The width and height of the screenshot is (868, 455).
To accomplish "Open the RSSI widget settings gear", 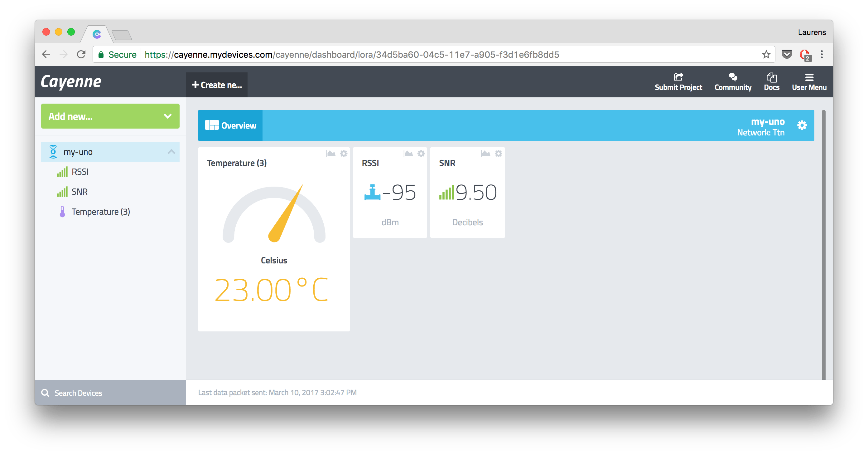I will pos(421,154).
